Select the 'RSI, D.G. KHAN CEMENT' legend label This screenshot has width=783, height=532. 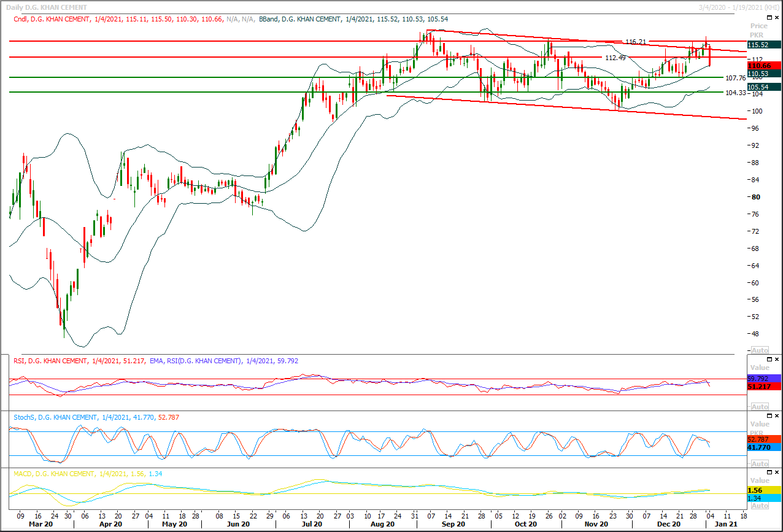[50, 361]
